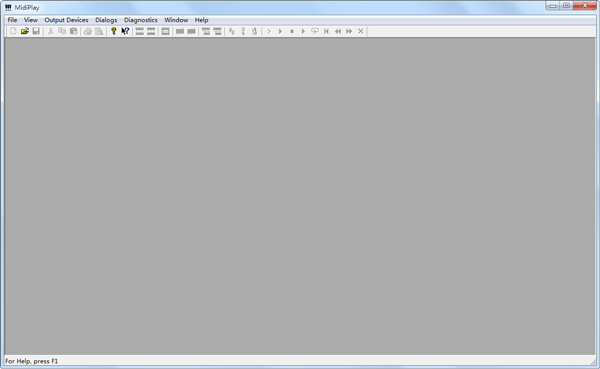Click the rewind double-left-arrow button
This screenshot has width=600, height=369.
click(338, 31)
